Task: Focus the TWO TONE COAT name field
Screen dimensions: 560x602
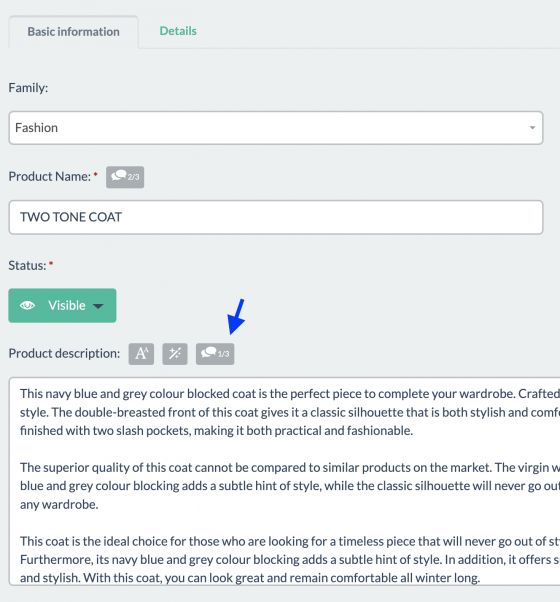Action: point(276,217)
